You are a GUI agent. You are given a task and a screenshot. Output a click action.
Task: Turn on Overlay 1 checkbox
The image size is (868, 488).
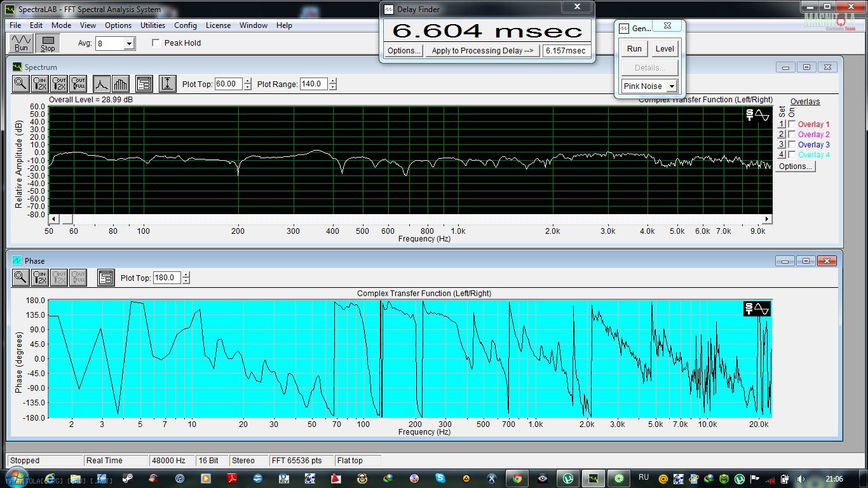point(792,125)
